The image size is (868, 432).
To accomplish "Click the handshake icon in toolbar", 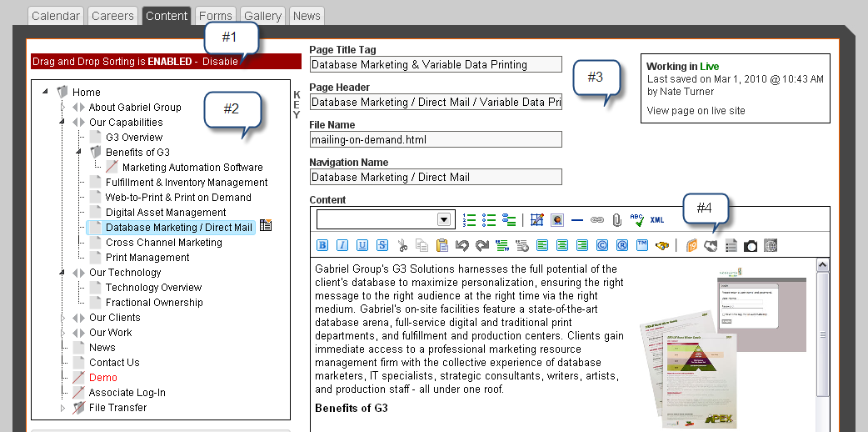I will click(x=711, y=245).
